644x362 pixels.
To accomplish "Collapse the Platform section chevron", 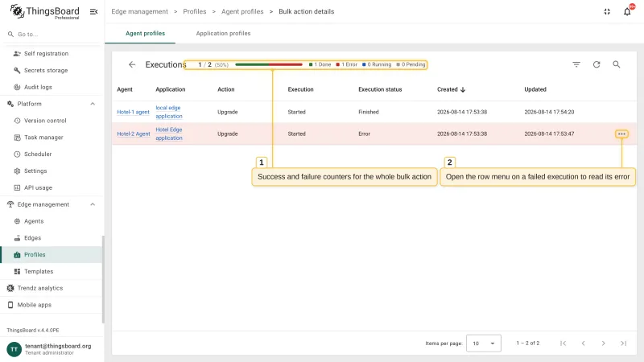I will pos(93,104).
